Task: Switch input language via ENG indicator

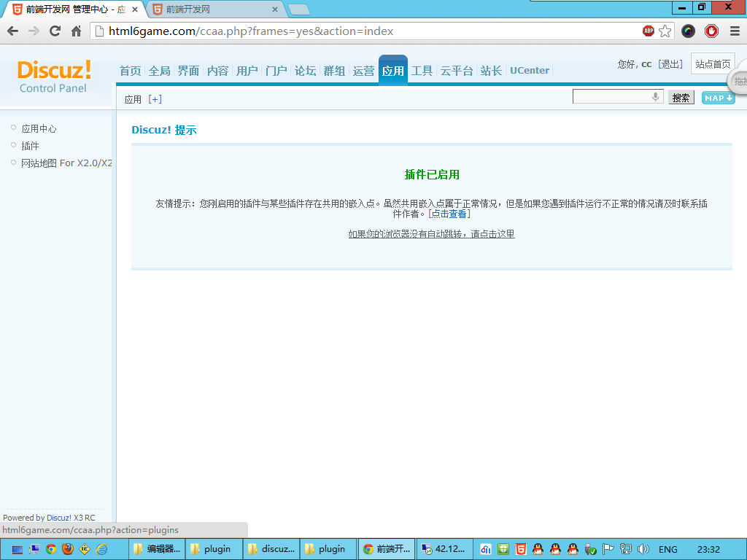Action: pos(668,550)
